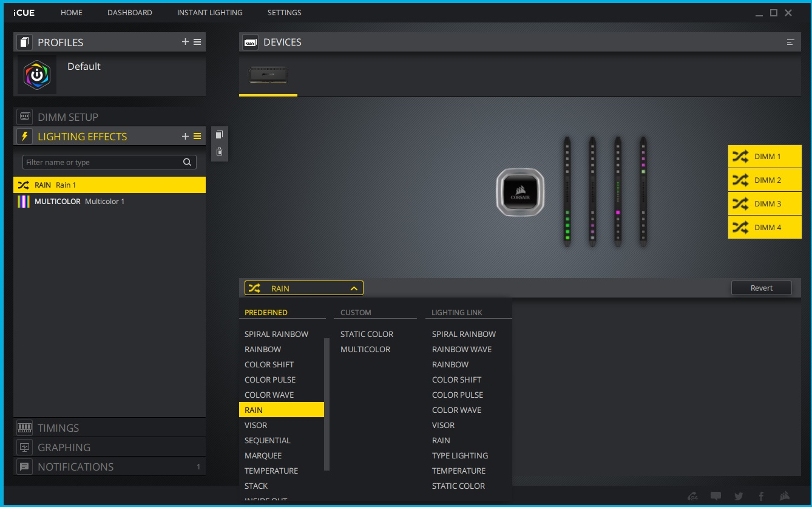Select the DIMM 3 zone button

point(765,204)
